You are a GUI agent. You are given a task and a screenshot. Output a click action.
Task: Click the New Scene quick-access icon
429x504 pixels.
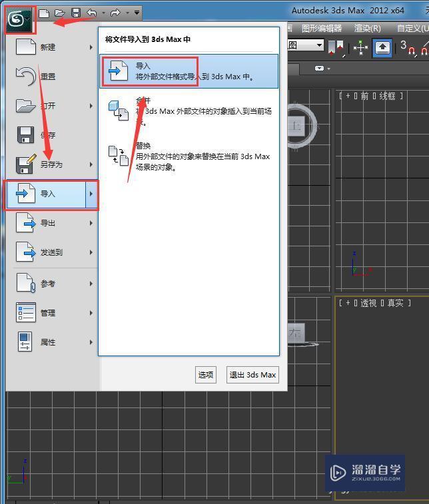[x=44, y=13]
